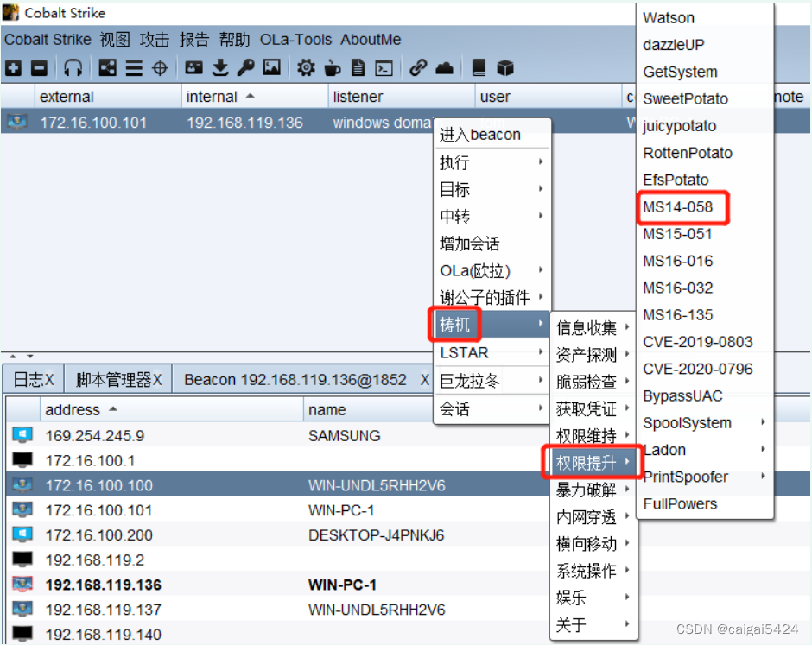Switch to pivot graph view icon
812x645 pixels.
click(108, 68)
